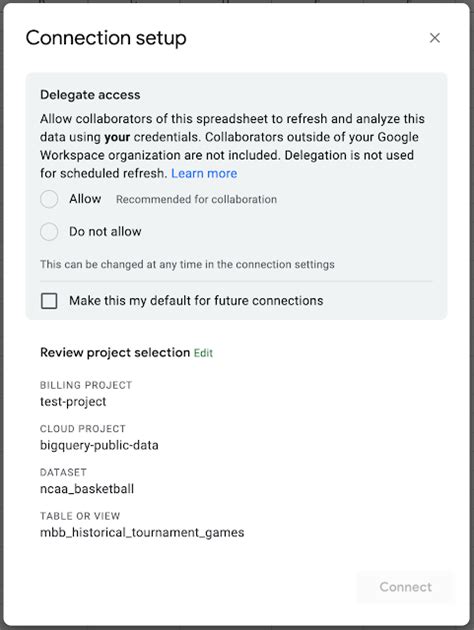This screenshot has height=630, width=474.
Task: Click the TABLE OR VIEW field label
Action: [x=80, y=516]
